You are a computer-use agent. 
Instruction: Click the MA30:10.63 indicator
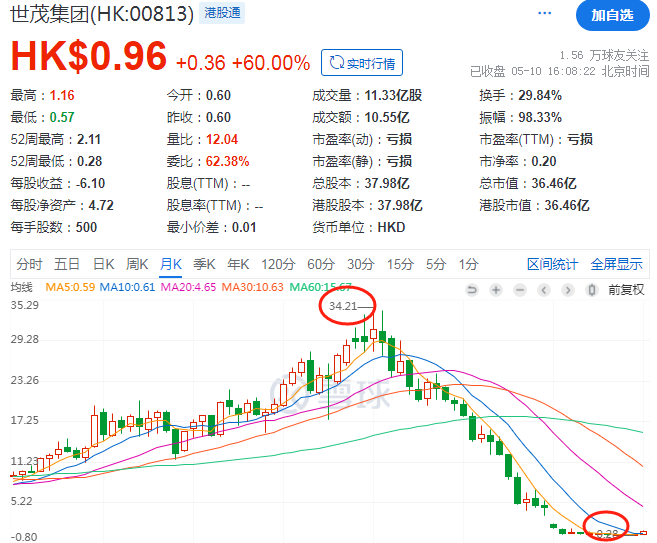252,287
